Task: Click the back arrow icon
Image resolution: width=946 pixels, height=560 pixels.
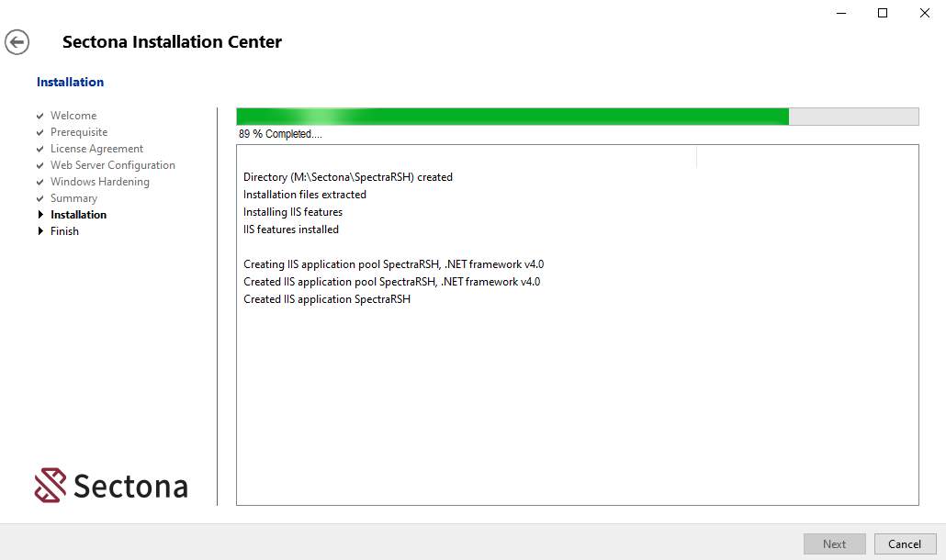Action: tap(17, 42)
